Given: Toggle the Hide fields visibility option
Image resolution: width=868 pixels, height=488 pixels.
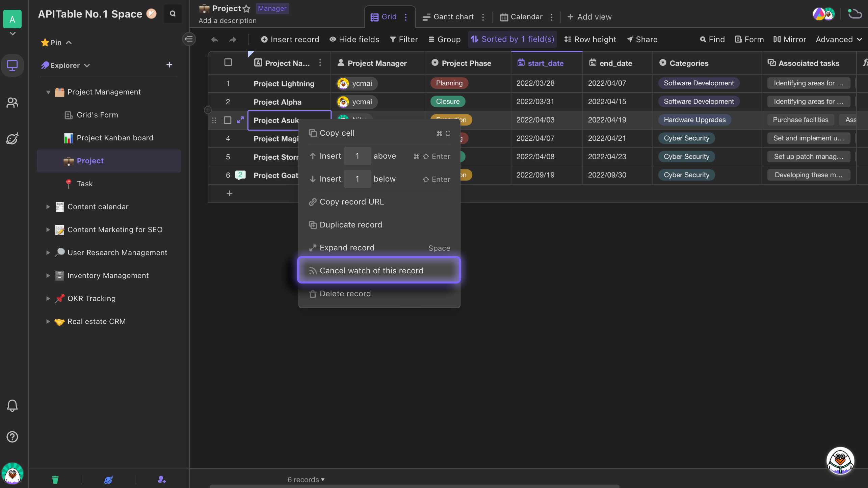Looking at the screenshot, I should tap(353, 39).
